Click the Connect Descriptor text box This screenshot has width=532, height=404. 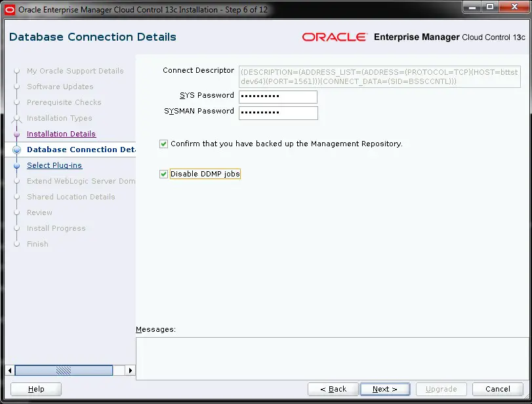[x=379, y=77]
